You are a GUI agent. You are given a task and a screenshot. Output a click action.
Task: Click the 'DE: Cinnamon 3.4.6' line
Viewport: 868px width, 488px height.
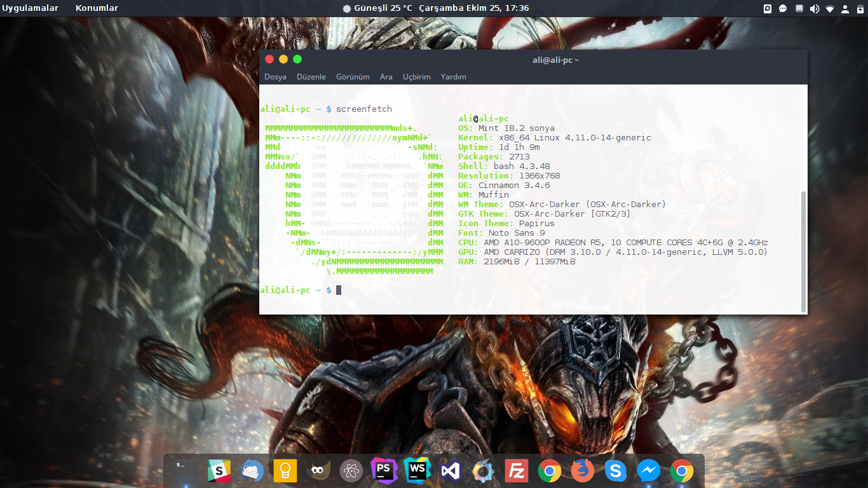coord(504,186)
